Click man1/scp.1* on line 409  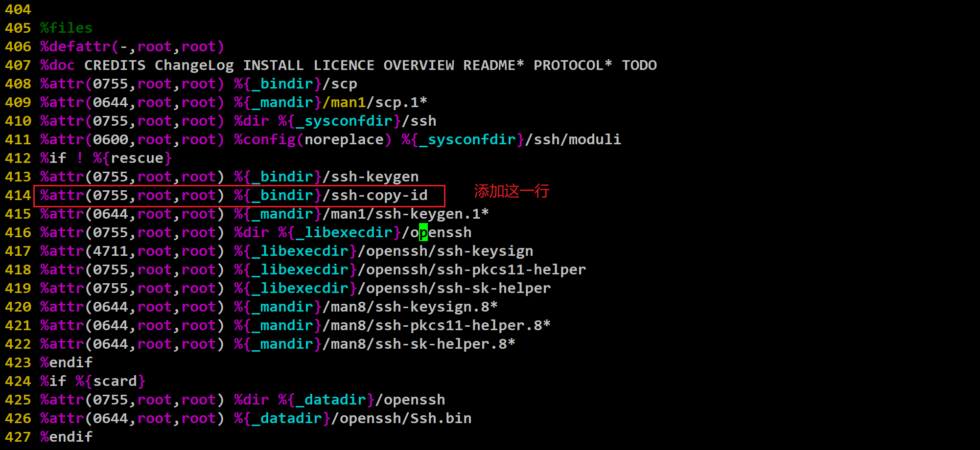point(379,103)
